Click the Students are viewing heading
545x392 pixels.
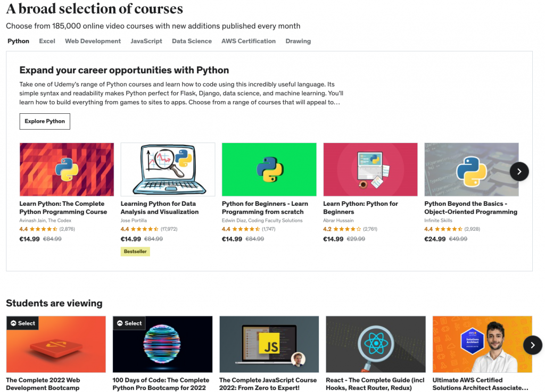click(54, 303)
